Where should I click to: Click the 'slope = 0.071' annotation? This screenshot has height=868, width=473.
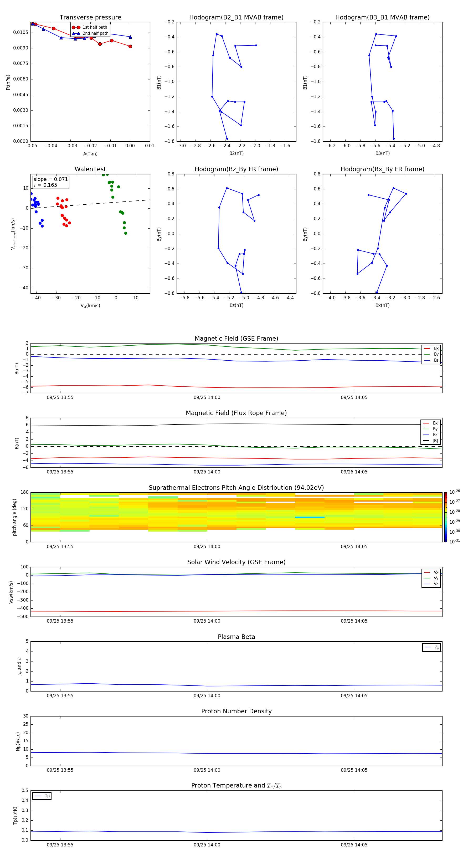[x=50, y=179]
